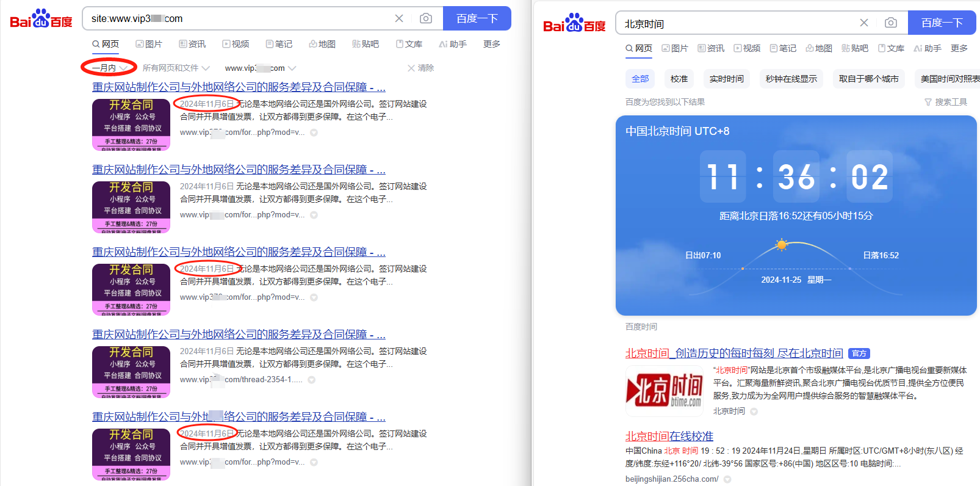The height and width of the screenshot is (486, 980).
Task: Click 清除 to clear search filters
Action: click(x=420, y=68)
